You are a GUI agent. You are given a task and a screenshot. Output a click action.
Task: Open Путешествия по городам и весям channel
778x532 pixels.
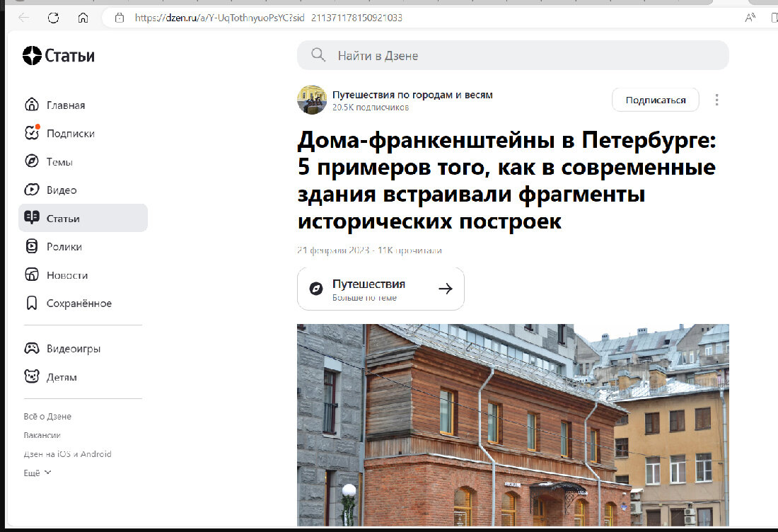tap(412, 95)
